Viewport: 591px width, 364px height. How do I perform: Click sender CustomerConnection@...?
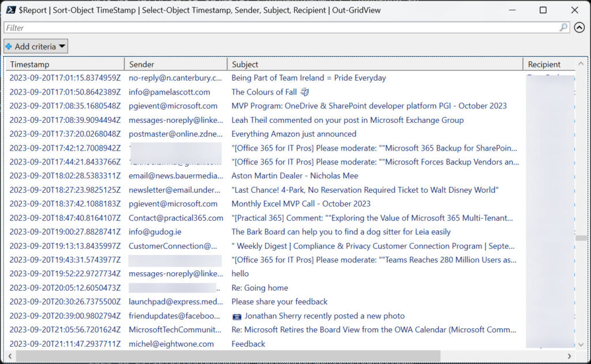point(173,246)
